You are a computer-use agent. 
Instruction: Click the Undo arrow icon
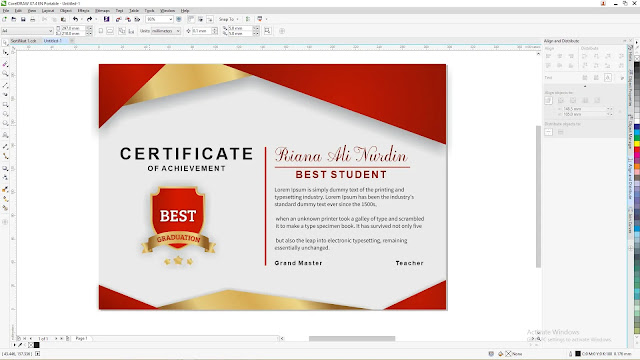click(x=76, y=19)
